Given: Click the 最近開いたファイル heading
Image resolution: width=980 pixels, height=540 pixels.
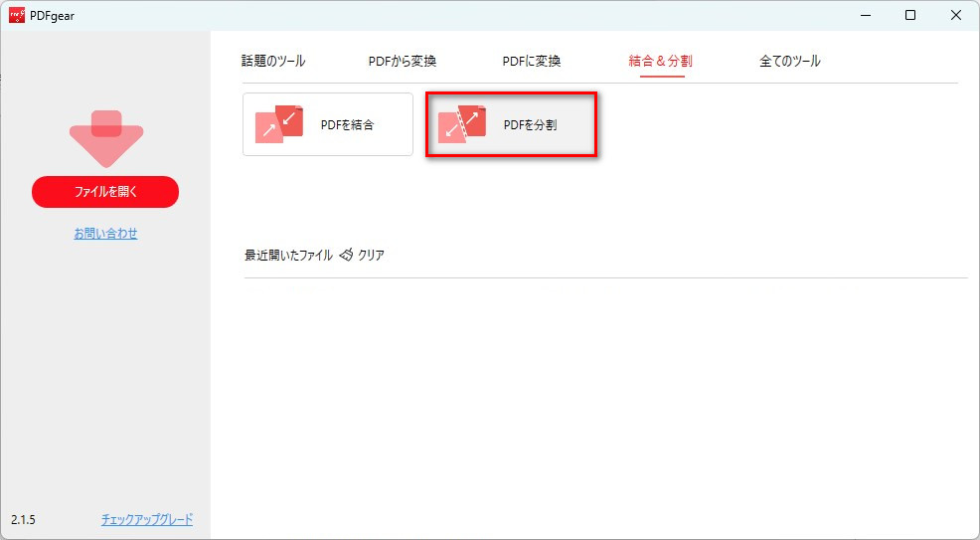Looking at the screenshot, I should point(288,255).
